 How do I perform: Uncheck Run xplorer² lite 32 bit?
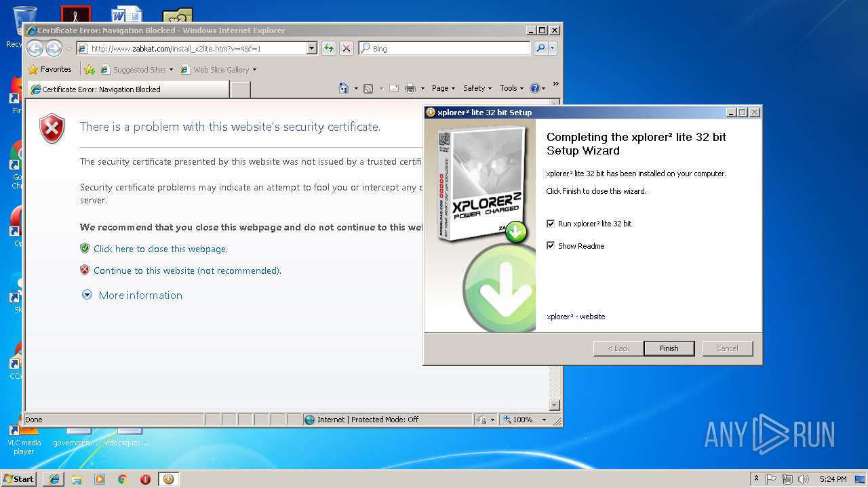point(551,224)
